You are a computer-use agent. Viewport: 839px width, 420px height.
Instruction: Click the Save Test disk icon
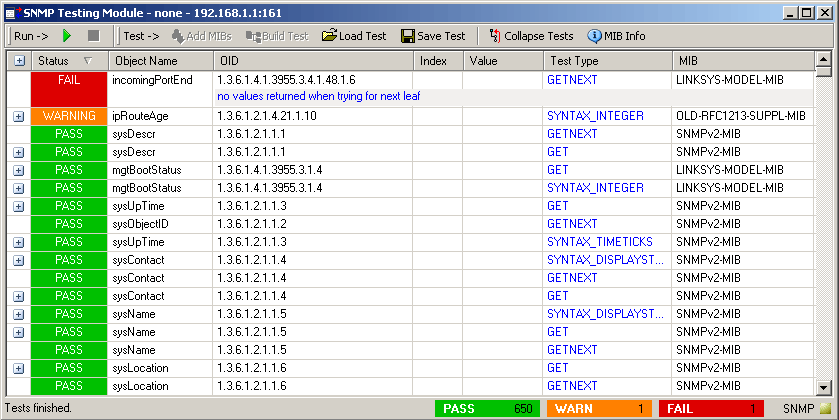coord(433,36)
